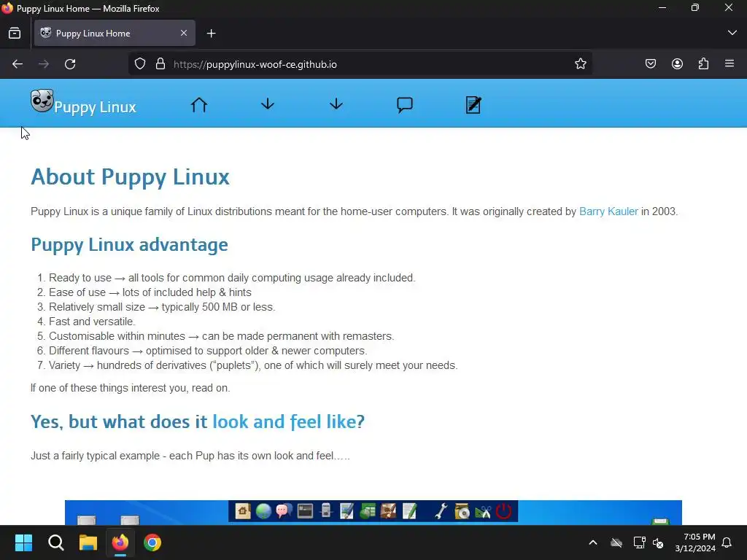Click the Firefox taskbar icon
Screen dimensions: 747x560
(120, 542)
